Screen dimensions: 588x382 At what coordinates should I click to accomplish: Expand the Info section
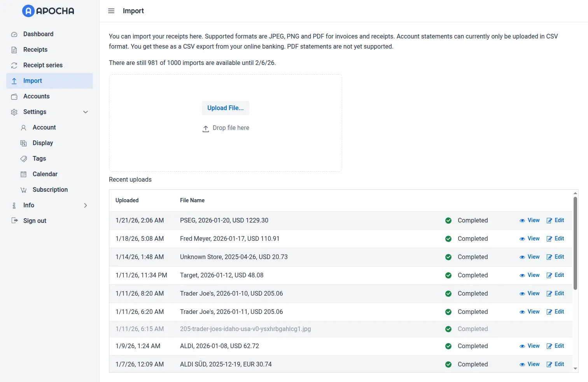point(86,205)
